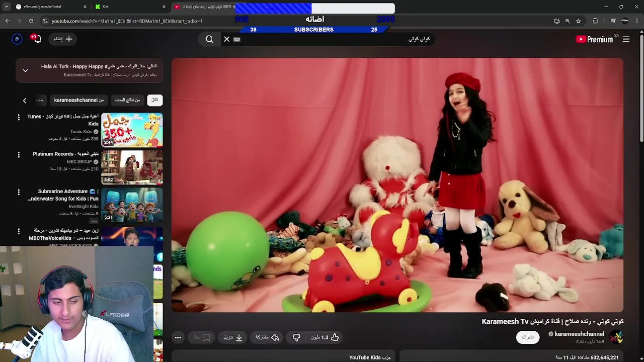Click the 'Hala Al Turk - Happy Happy' next title

click(x=99, y=66)
